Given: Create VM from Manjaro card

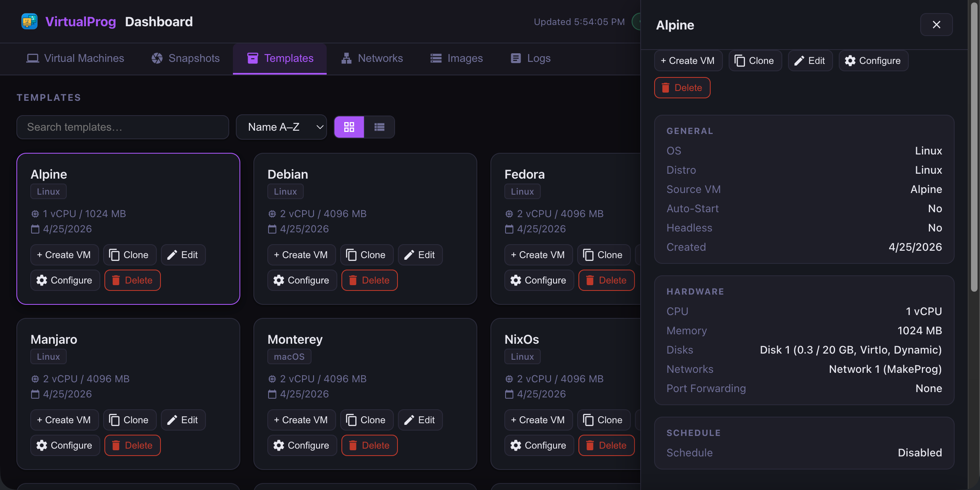Looking at the screenshot, I should (64, 420).
